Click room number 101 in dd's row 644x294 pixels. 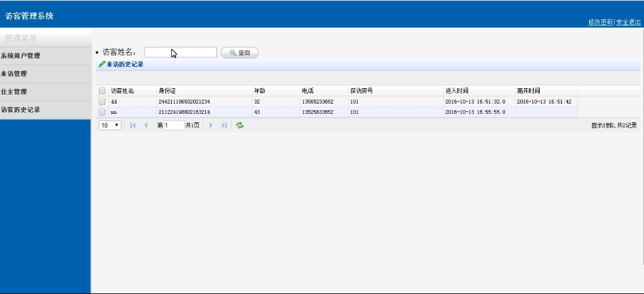coord(355,101)
